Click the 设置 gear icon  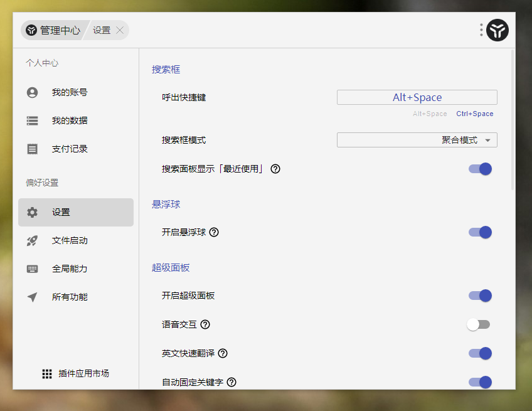pyautogui.click(x=32, y=212)
